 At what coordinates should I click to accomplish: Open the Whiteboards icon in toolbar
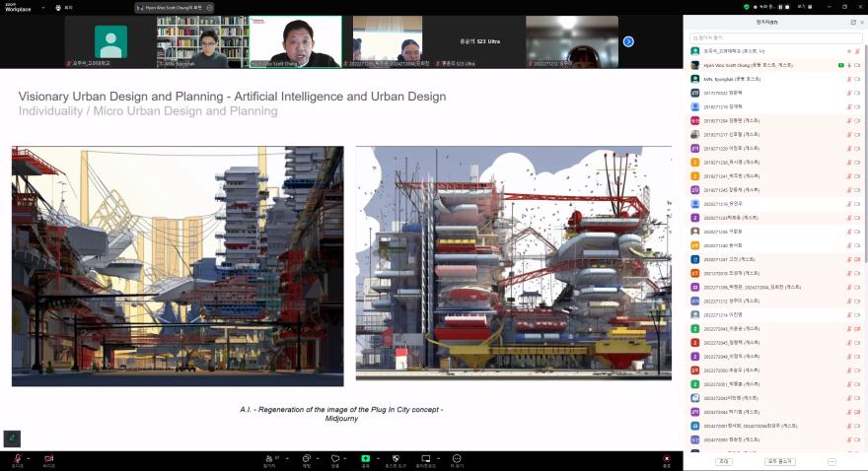(x=426, y=458)
